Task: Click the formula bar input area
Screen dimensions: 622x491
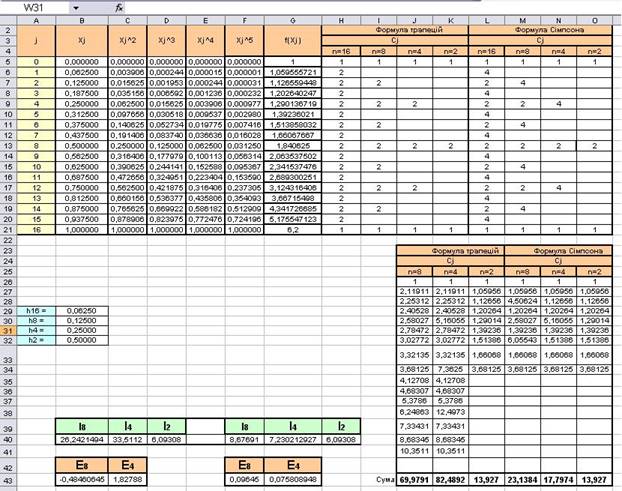Action: coord(303,8)
